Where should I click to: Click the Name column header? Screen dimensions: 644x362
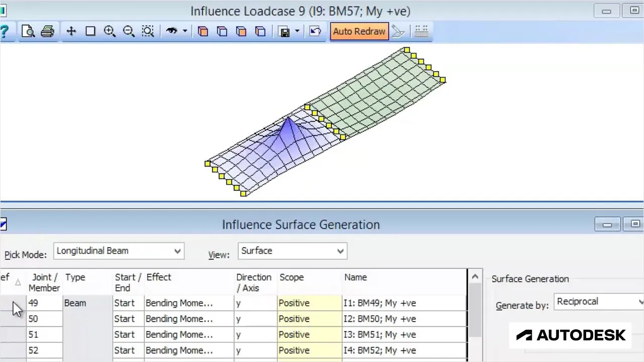[356, 277]
